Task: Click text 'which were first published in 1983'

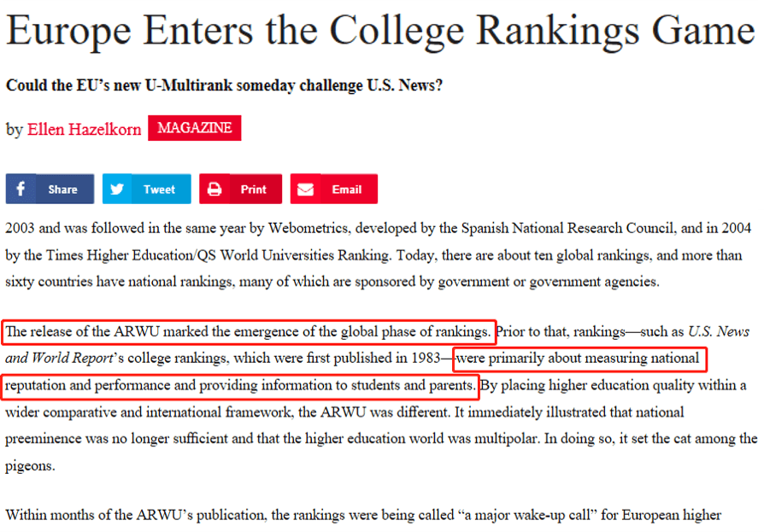Action: coord(338,359)
